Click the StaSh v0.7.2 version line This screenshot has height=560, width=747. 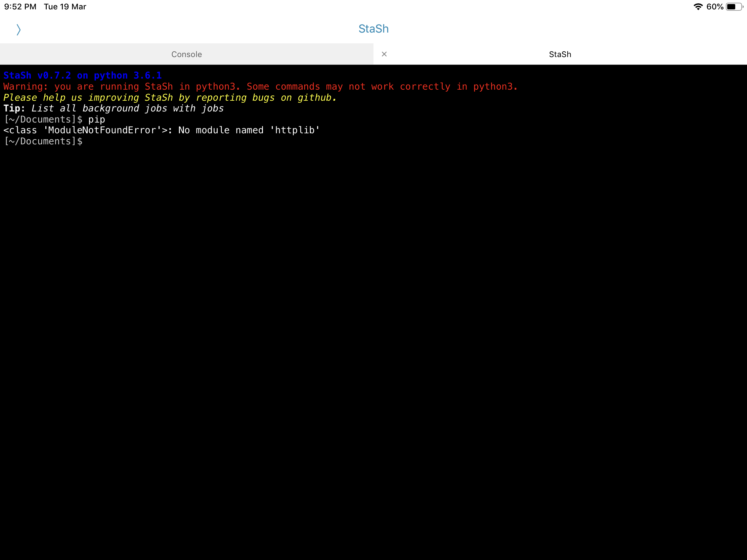pyautogui.click(x=82, y=75)
